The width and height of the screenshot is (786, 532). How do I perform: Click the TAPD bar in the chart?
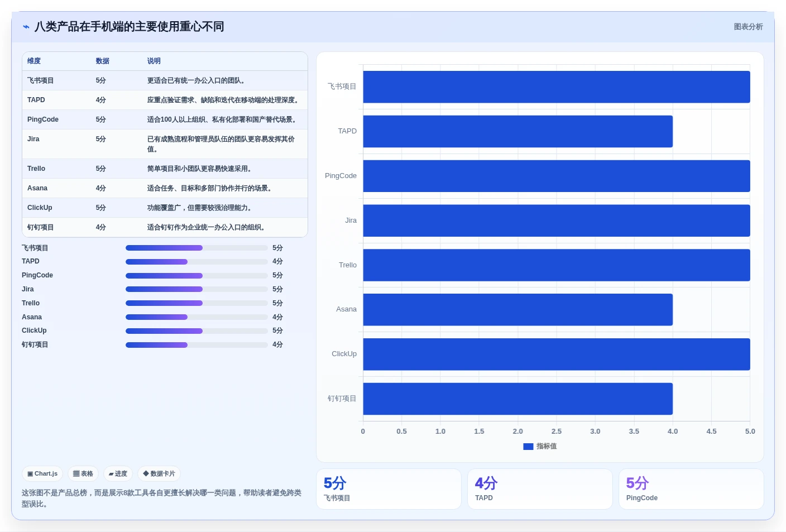coord(518,131)
